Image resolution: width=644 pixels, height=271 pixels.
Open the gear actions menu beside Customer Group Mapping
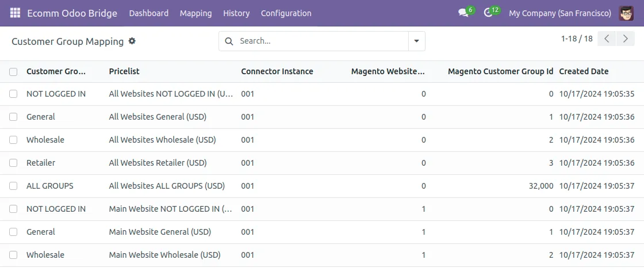point(132,41)
